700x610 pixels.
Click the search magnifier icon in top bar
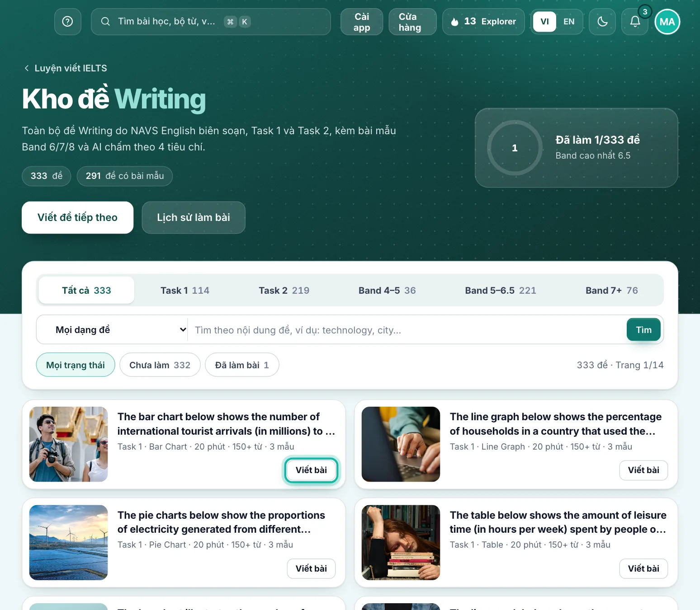105,22
